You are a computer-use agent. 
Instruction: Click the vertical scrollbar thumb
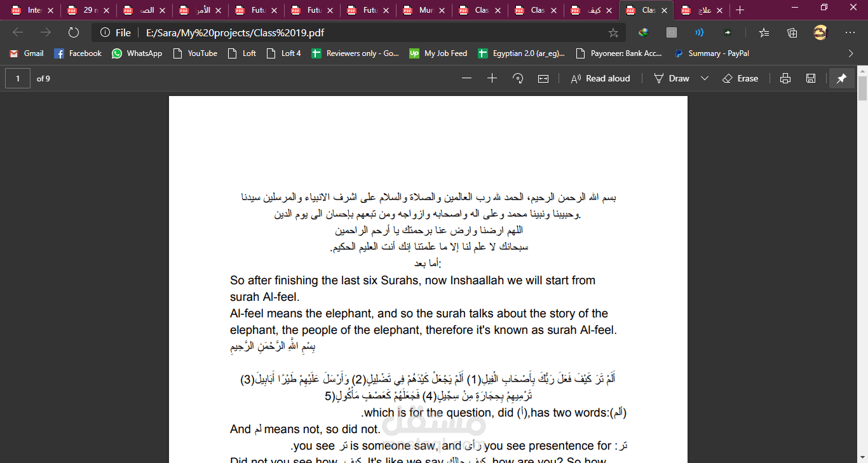click(862, 88)
